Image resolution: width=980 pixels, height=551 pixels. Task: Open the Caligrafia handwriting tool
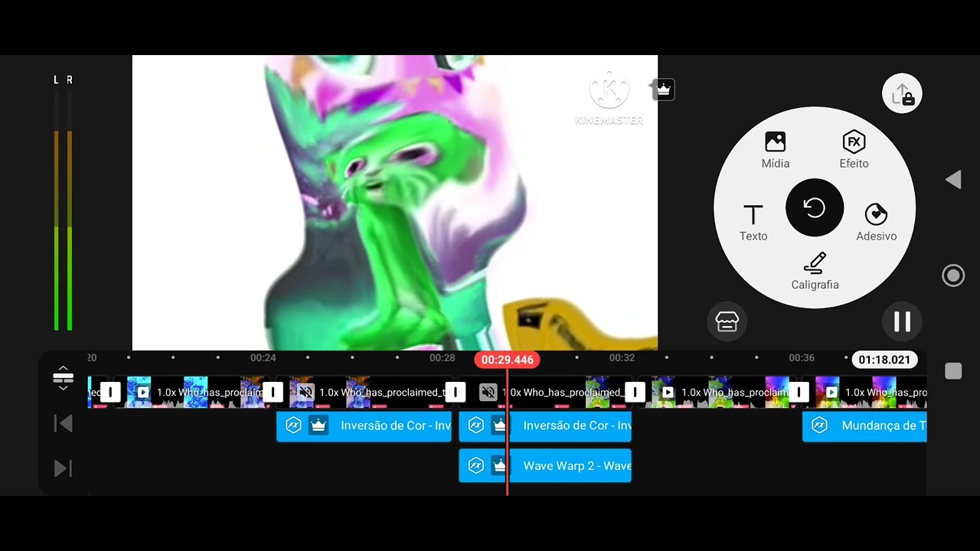click(x=815, y=272)
